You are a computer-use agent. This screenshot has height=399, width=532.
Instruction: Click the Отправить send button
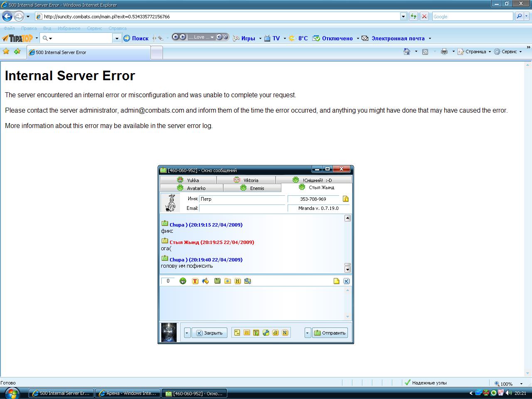330,333
